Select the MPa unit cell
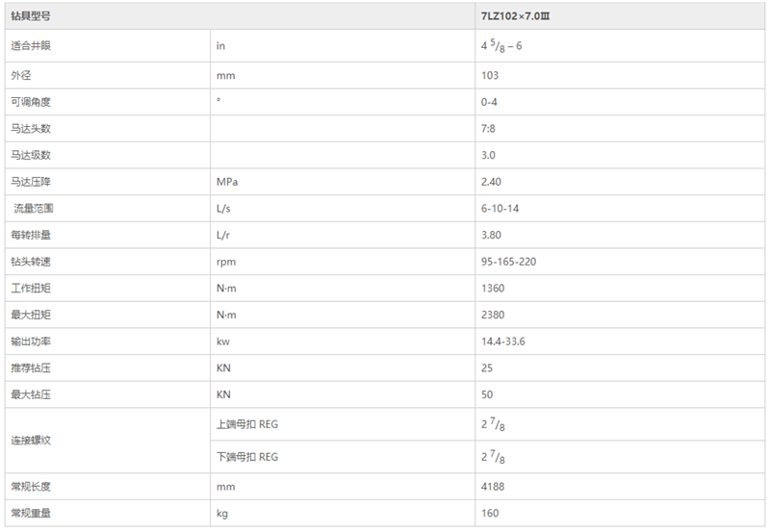 pos(343,182)
